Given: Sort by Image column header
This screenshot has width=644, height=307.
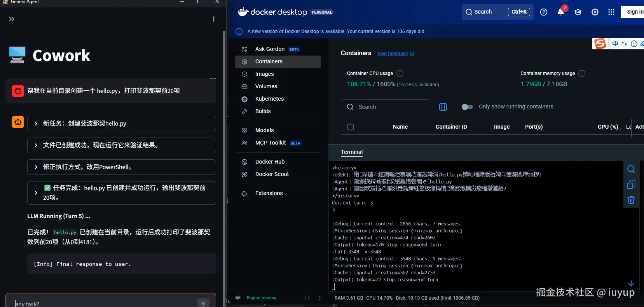Looking at the screenshot, I should tap(502, 127).
